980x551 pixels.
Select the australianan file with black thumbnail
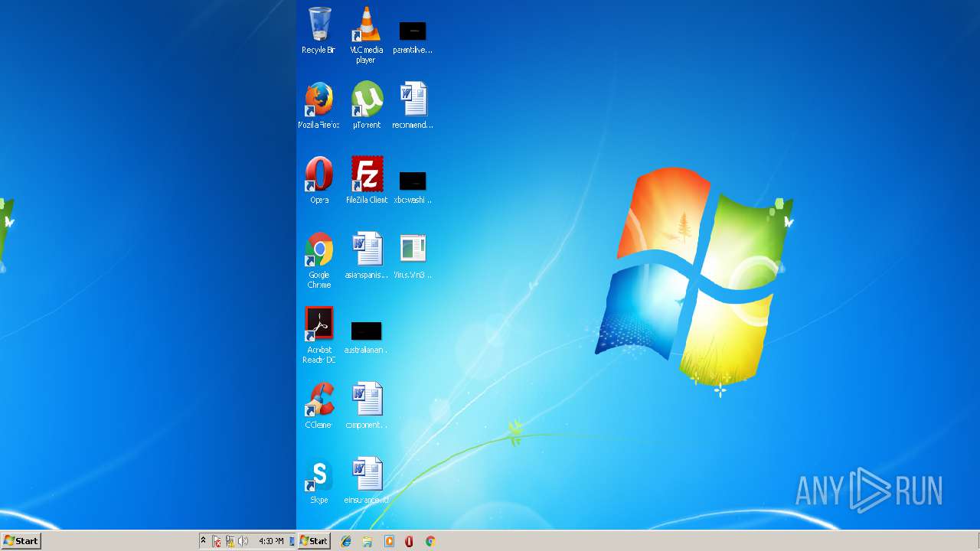click(x=366, y=331)
